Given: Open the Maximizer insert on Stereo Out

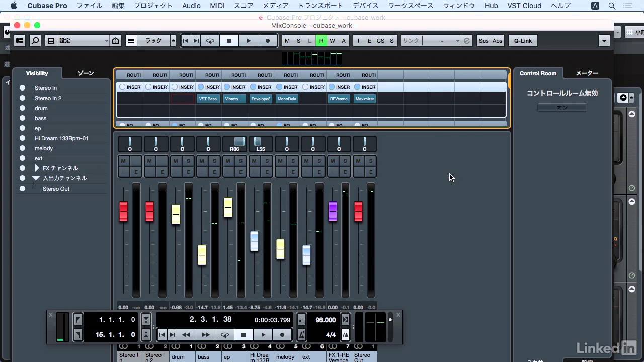Looking at the screenshot, I should pyautogui.click(x=365, y=99).
